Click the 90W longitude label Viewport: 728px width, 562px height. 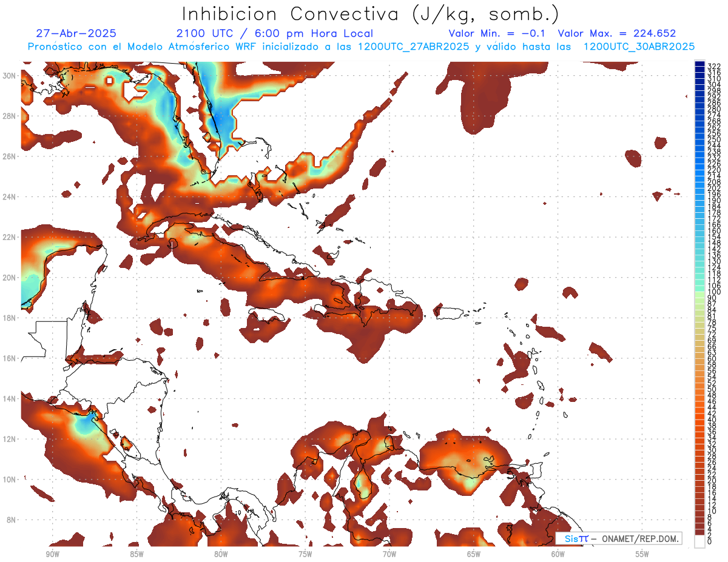coord(52,554)
